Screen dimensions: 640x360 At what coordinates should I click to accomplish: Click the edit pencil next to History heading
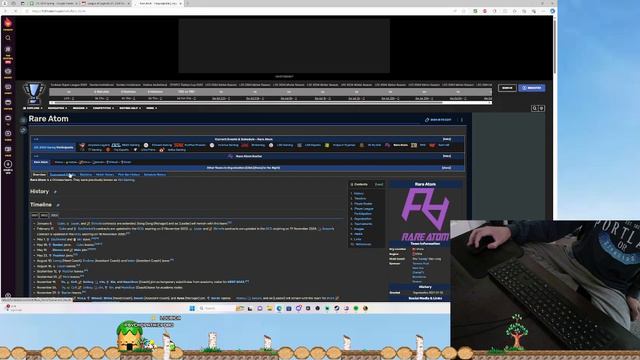point(55,192)
